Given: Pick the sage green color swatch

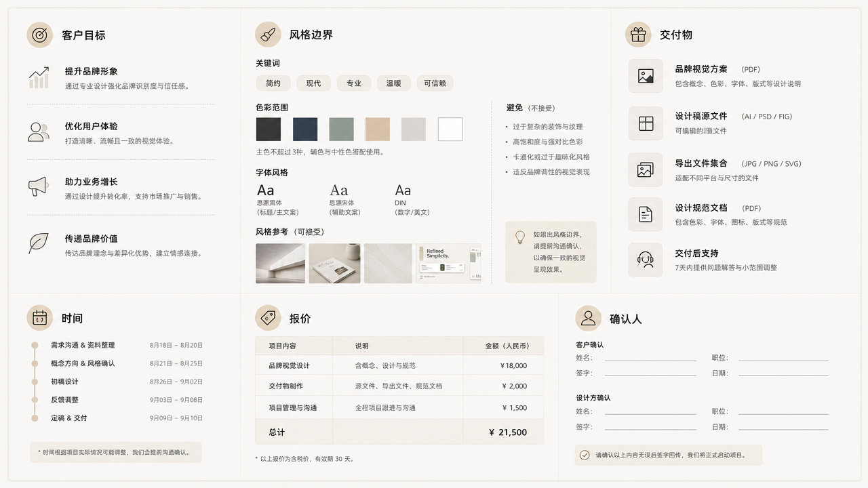Looking at the screenshot, I should coord(341,129).
